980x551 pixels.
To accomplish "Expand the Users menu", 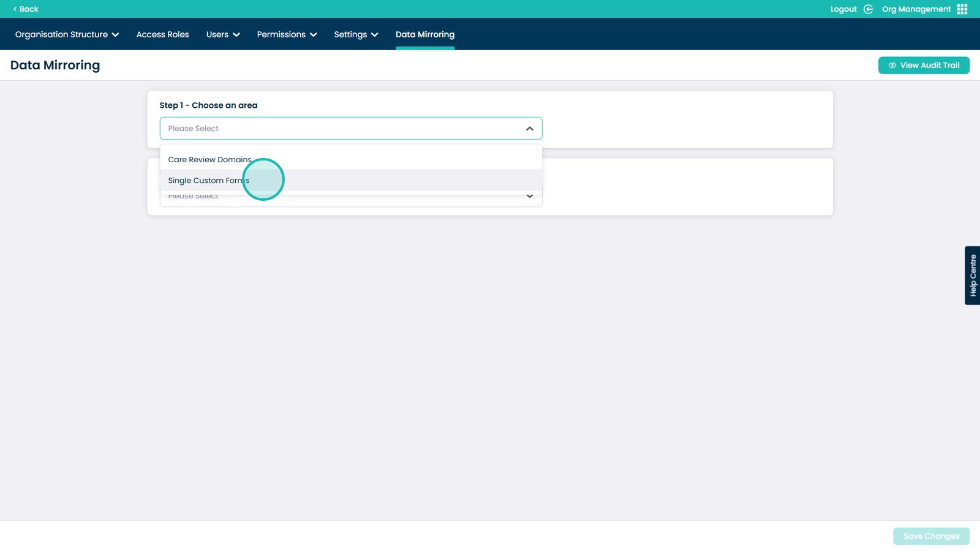I will [223, 34].
